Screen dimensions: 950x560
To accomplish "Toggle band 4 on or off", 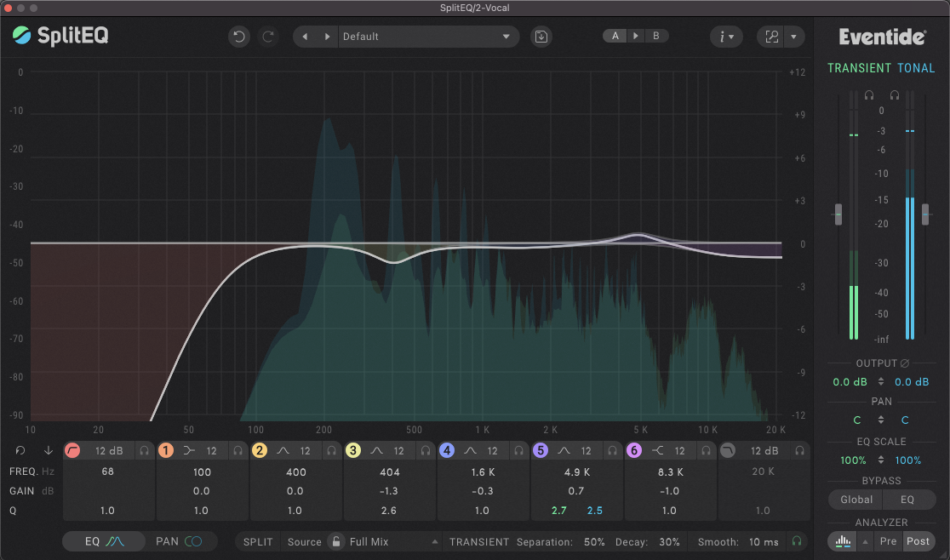I will (447, 450).
